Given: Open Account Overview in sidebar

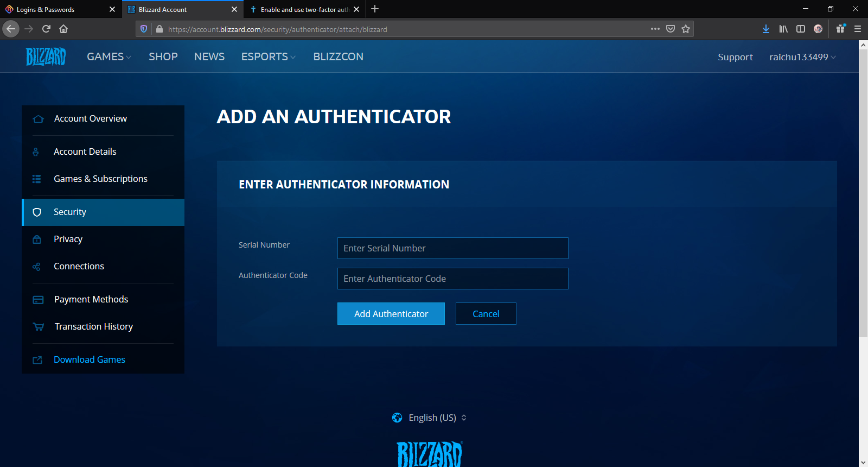Looking at the screenshot, I should [x=103, y=119].
